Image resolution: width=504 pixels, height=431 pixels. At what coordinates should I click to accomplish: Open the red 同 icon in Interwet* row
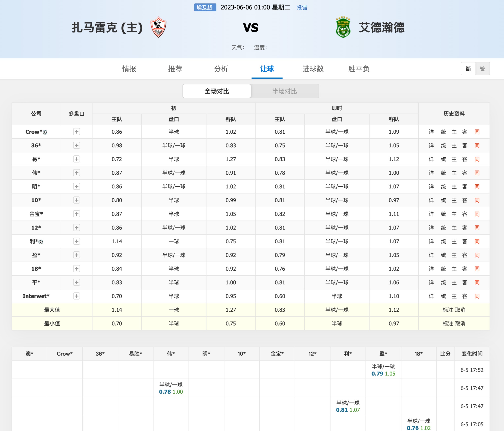[x=477, y=296]
